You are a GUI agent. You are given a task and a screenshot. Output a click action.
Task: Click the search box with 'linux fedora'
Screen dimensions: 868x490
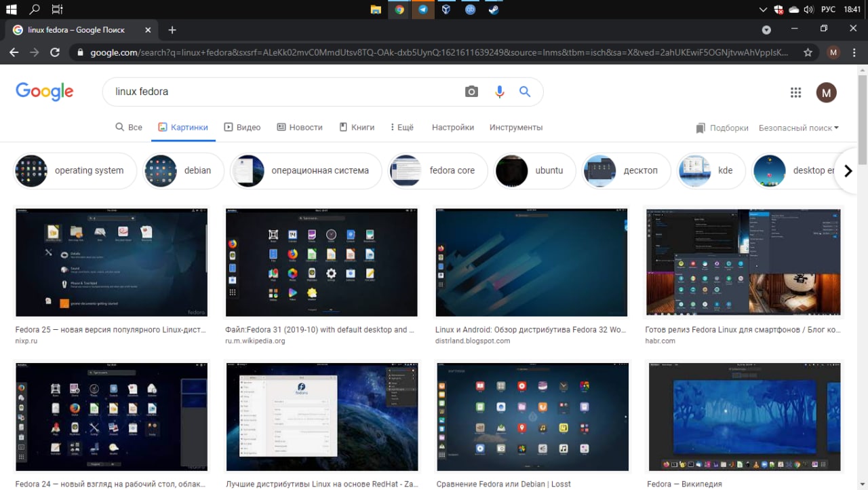click(x=285, y=92)
